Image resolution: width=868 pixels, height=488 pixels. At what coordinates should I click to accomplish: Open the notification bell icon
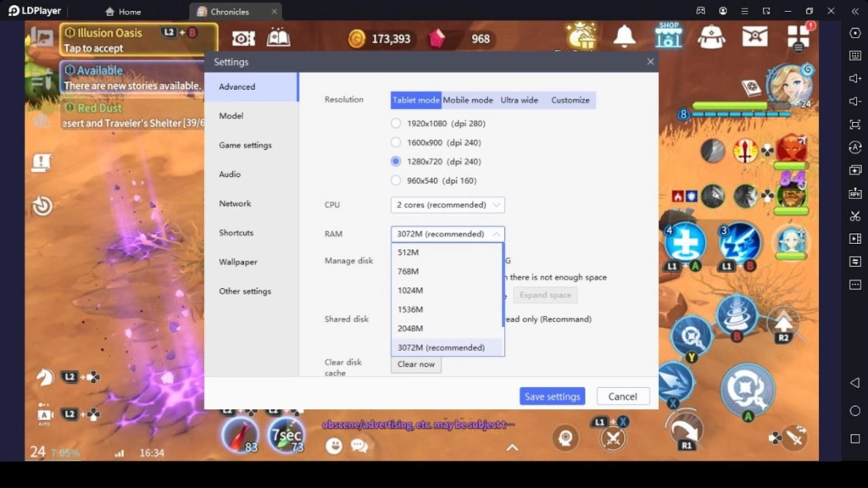(x=625, y=36)
